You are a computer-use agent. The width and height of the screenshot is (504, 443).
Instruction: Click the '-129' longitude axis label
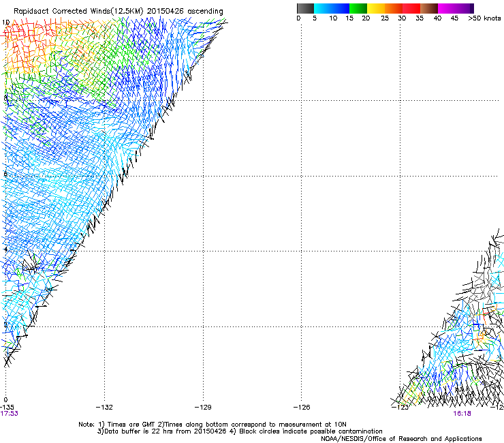point(203,408)
